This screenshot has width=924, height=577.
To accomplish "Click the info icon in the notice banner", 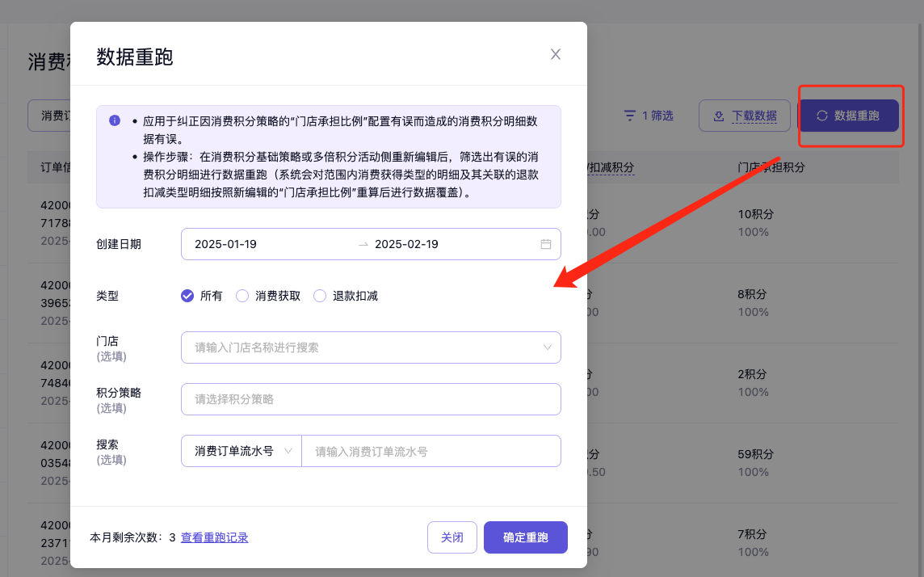I will (x=115, y=120).
